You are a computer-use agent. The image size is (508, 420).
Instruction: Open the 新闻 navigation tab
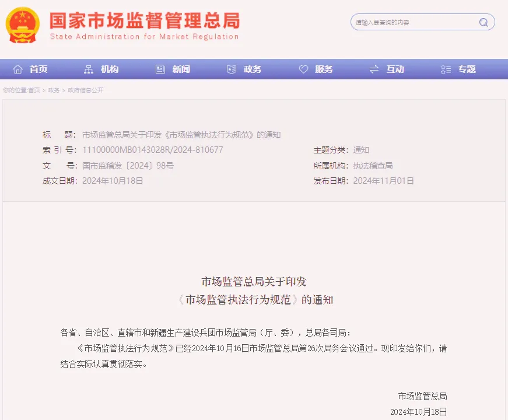[x=181, y=69]
